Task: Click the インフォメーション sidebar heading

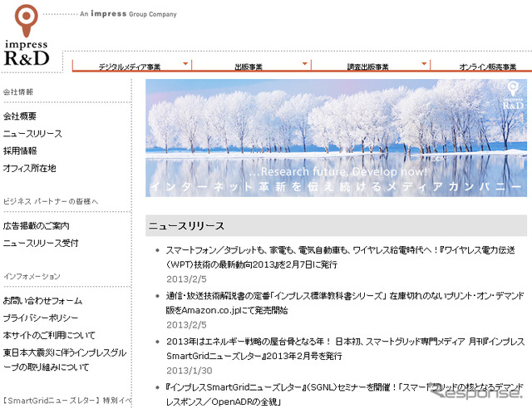Action: [32, 276]
